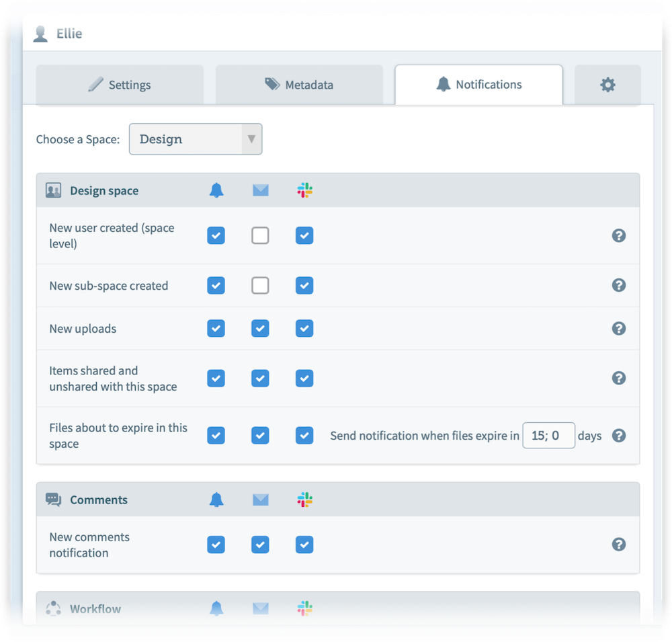This screenshot has height=642, width=672.
Task: Uncheck bell notification for New sub-space created
Action: tap(216, 286)
